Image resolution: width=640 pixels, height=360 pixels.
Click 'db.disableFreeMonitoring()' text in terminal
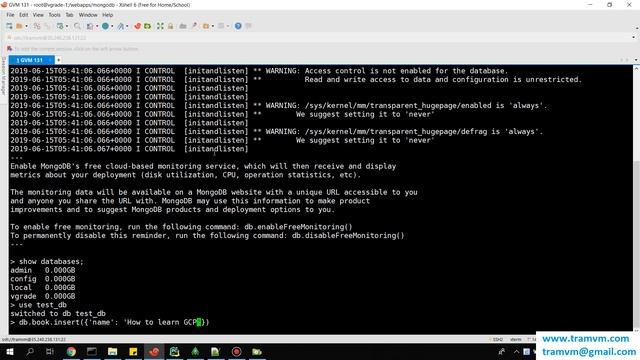348,236
